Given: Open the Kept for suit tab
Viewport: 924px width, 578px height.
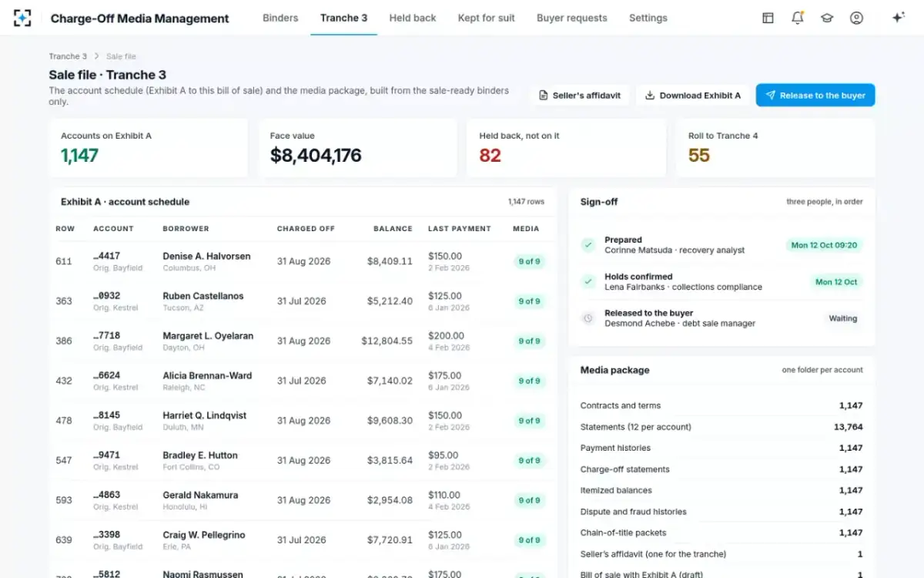Looking at the screenshot, I should tap(487, 18).
